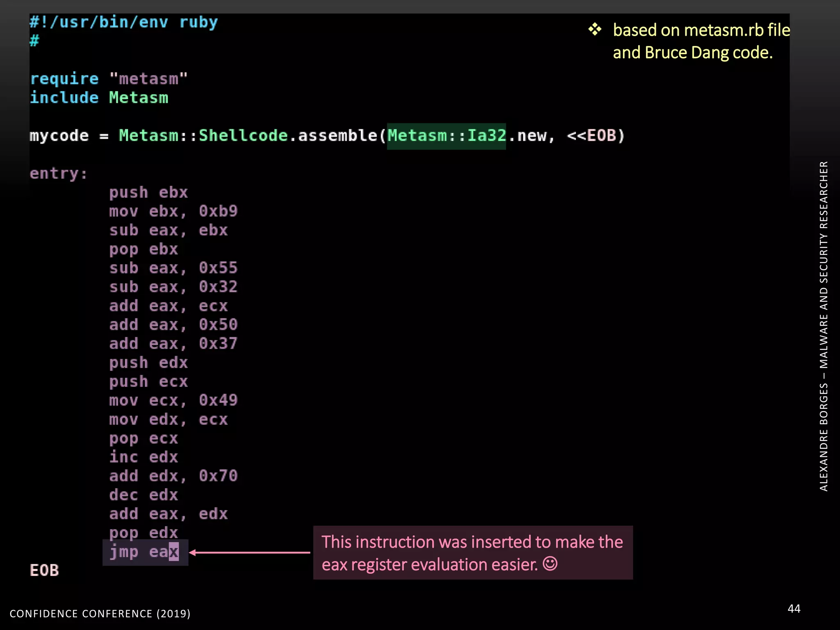Click the 'push ecx' instruction
The image size is (840, 630).
(148, 381)
